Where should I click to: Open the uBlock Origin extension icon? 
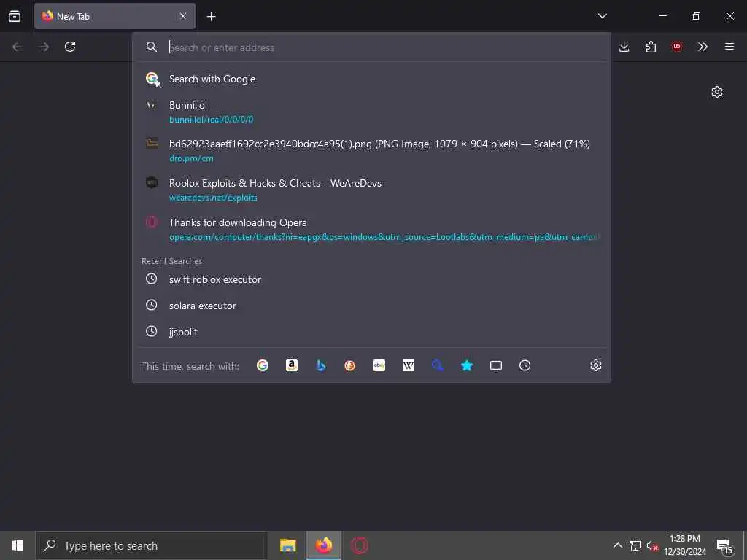(x=677, y=47)
